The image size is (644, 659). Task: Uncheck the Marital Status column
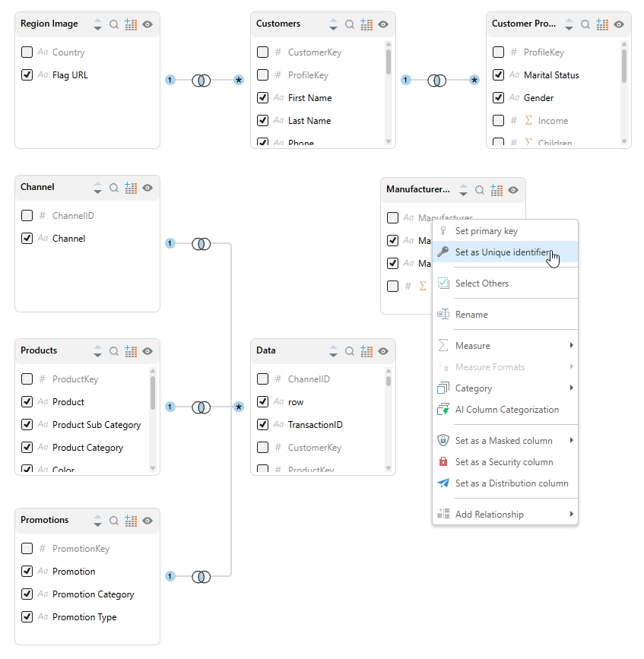pyautogui.click(x=499, y=75)
